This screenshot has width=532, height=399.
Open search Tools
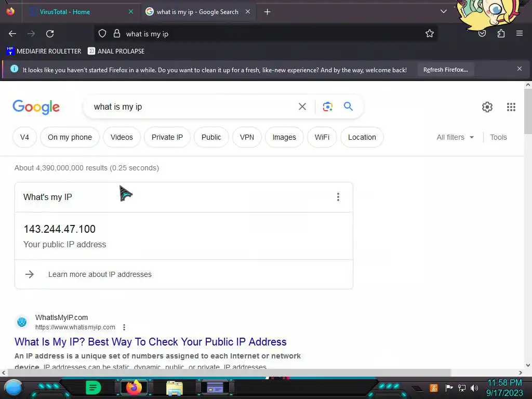click(498, 137)
